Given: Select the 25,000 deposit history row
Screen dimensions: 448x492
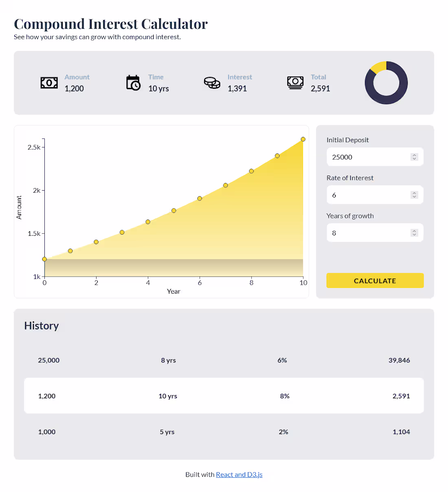Looking at the screenshot, I should 224,360.
